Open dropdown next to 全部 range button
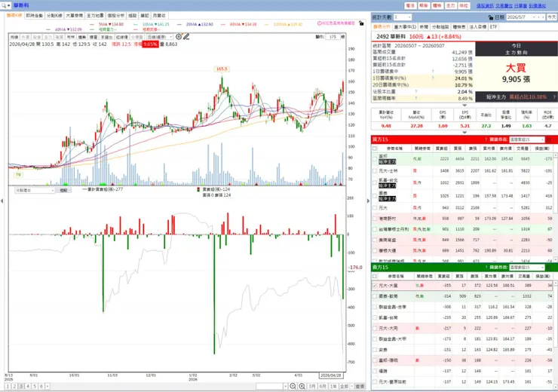This screenshot has height=392, width=558. [351, 386]
